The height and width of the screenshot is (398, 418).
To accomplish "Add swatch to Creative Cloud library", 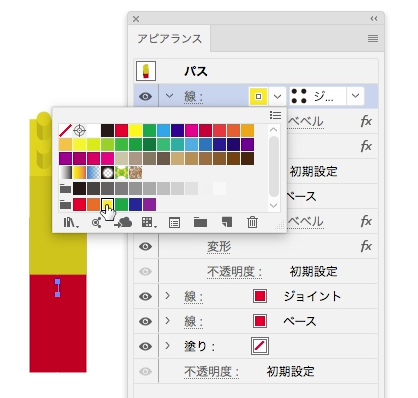I will point(123,222).
